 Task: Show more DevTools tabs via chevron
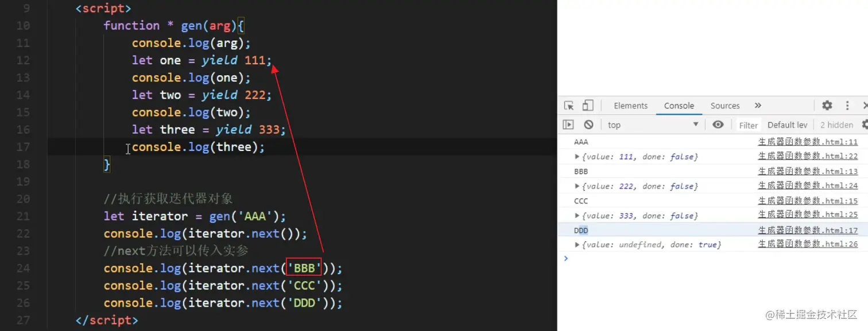[x=758, y=106]
